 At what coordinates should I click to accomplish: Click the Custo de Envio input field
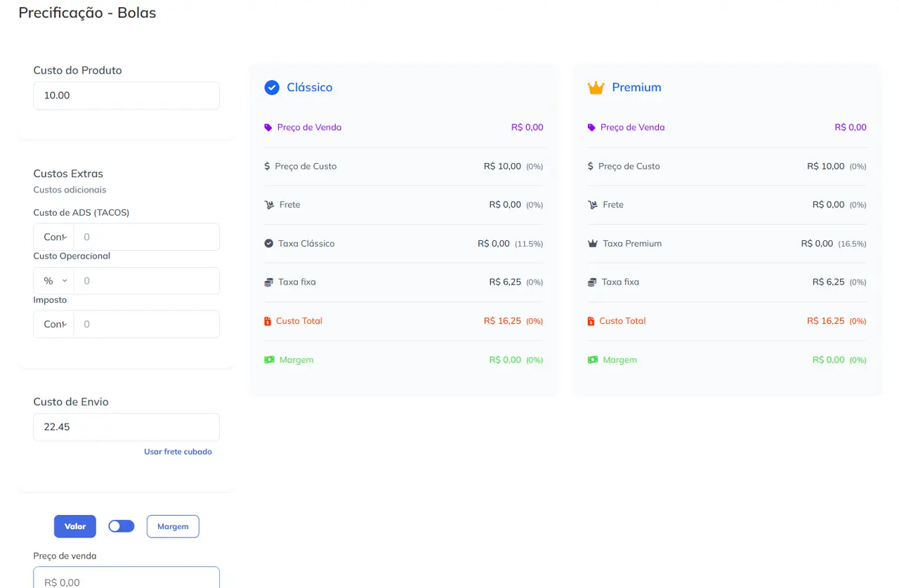126,427
